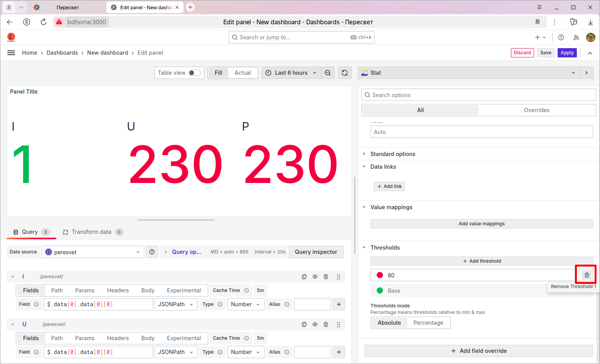Click Add threshold button
This screenshot has height=364, width=600.
[x=482, y=261]
